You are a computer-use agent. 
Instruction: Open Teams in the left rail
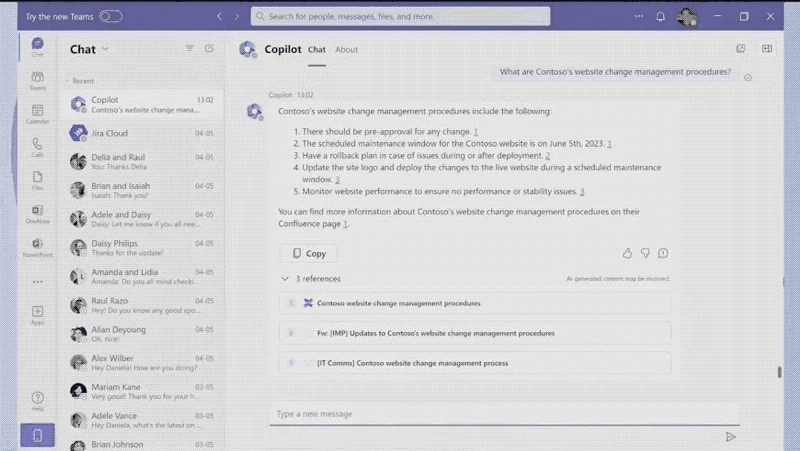pos(37,81)
